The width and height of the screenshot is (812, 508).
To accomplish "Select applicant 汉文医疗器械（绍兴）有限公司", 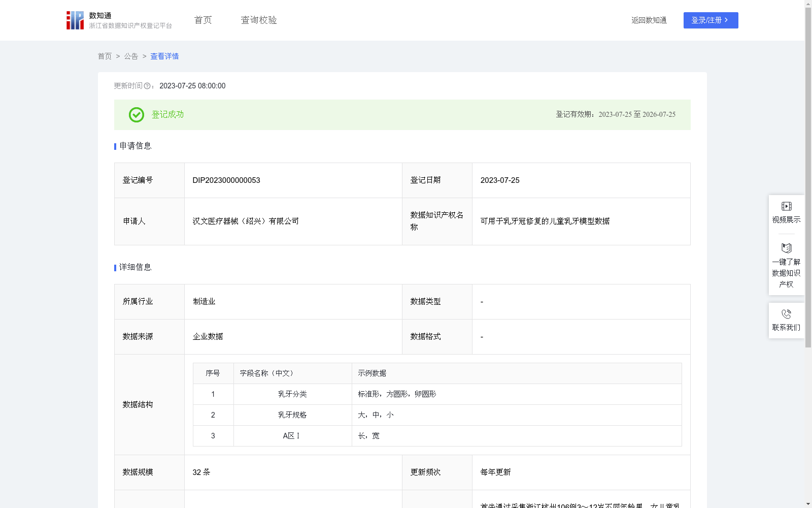I will click(x=246, y=221).
